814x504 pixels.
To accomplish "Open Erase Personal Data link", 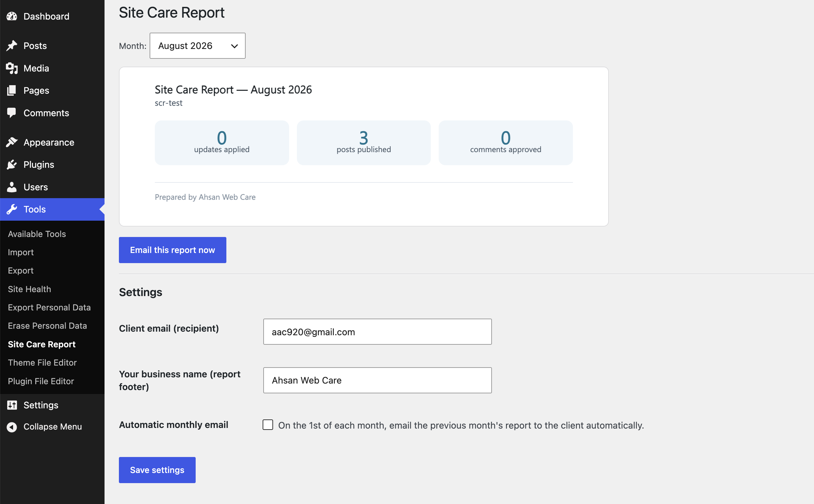I will coord(47,326).
